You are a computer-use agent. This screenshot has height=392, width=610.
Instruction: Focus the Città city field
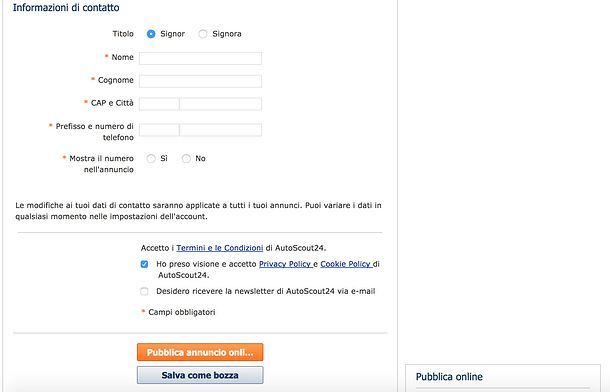(x=221, y=104)
